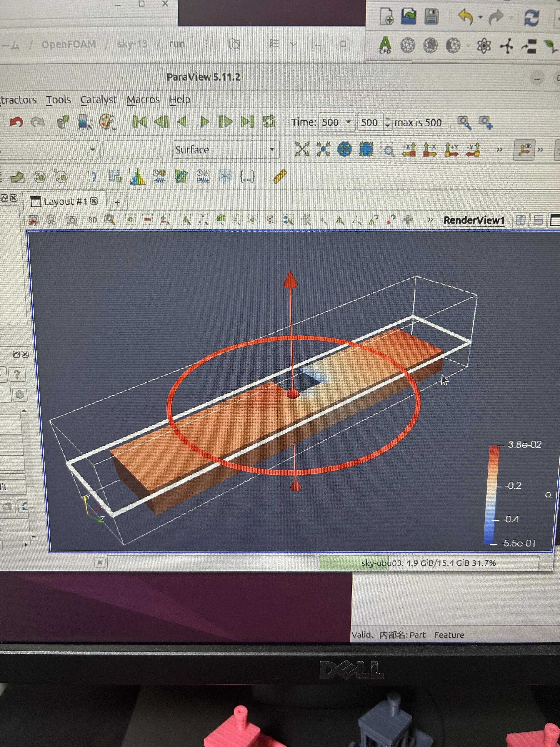Click the undo arrow in ParaView toolbar
Viewport: 560px width, 747px height.
[16, 122]
